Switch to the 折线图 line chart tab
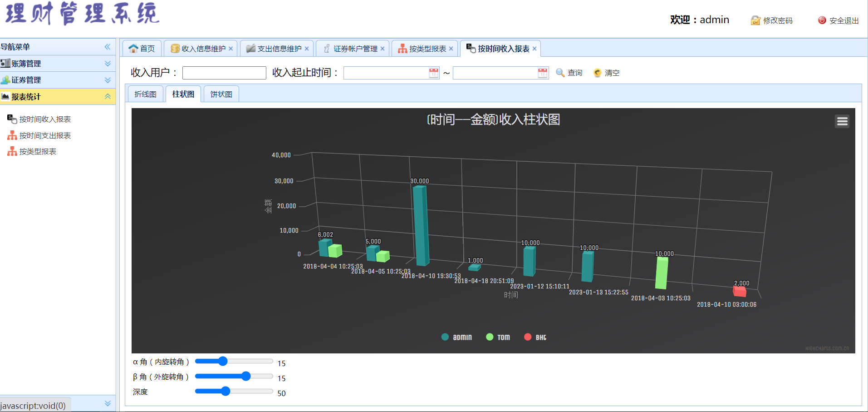The image size is (868, 412). [146, 94]
